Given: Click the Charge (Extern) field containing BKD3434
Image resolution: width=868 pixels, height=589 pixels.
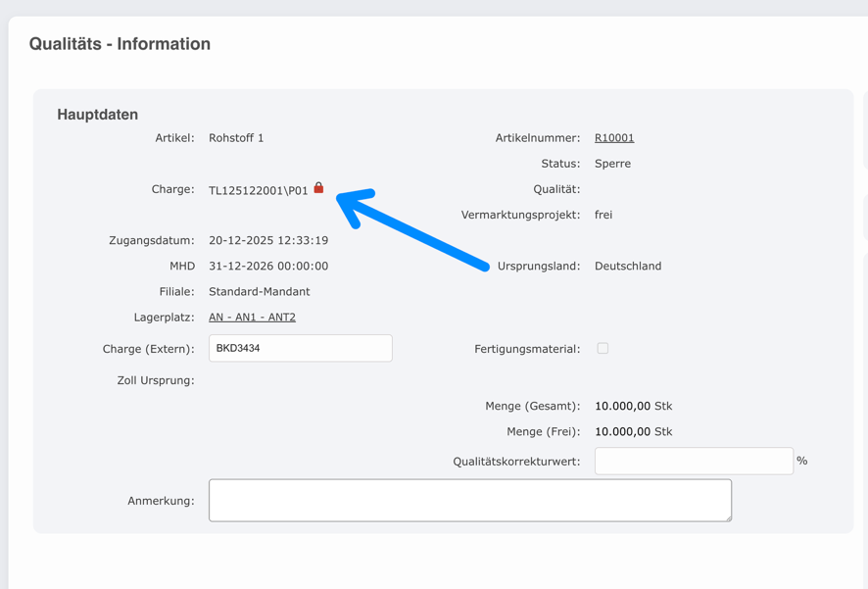Looking at the screenshot, I should (300, 348).
